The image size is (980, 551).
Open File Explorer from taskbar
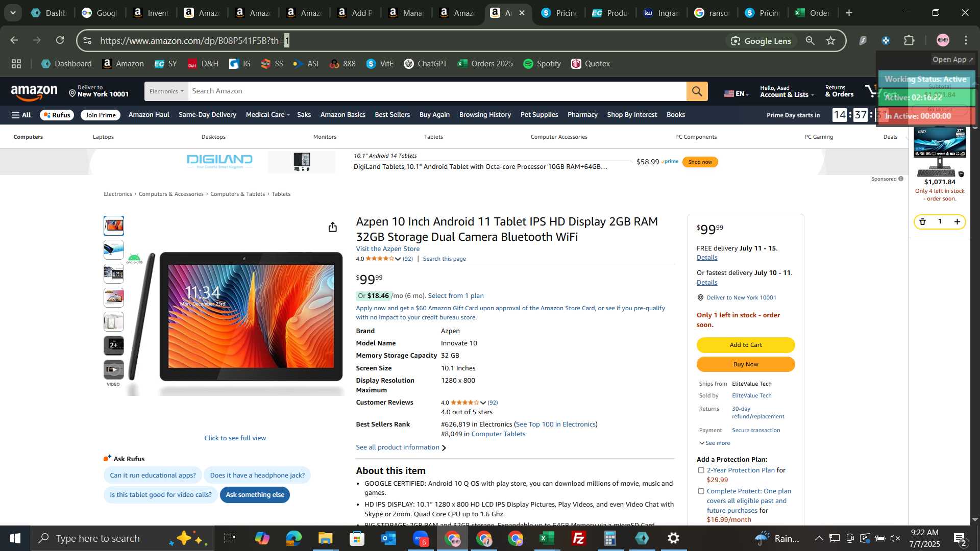pos(326,538)
